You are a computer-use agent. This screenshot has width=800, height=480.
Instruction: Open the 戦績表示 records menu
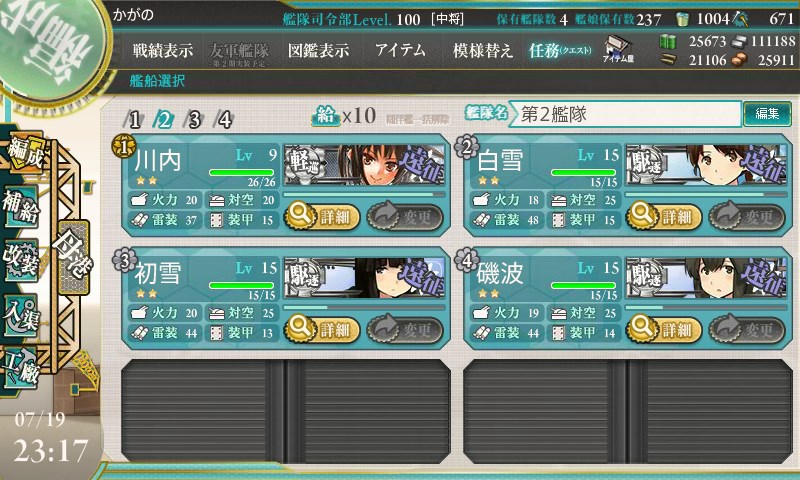pos(163,50)
